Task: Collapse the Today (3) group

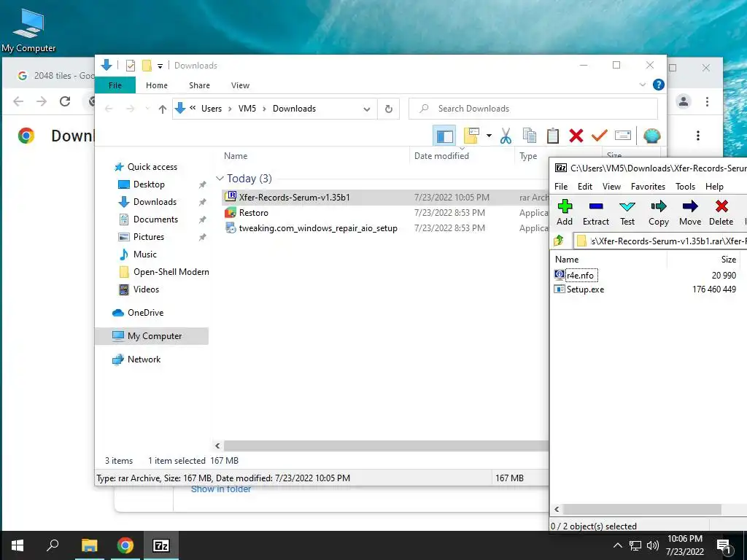Action: coord(220,179)
